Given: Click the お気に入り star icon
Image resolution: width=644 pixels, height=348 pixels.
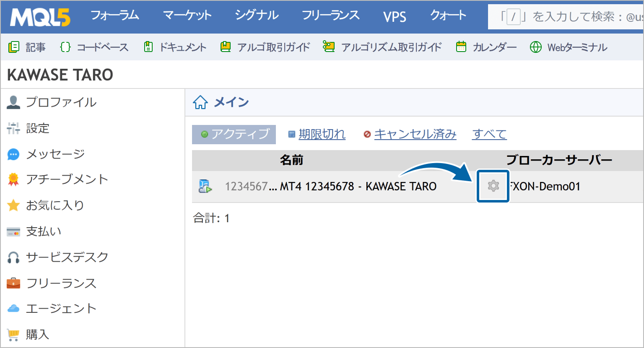Looking at the screenshot, I should [13, 205].
